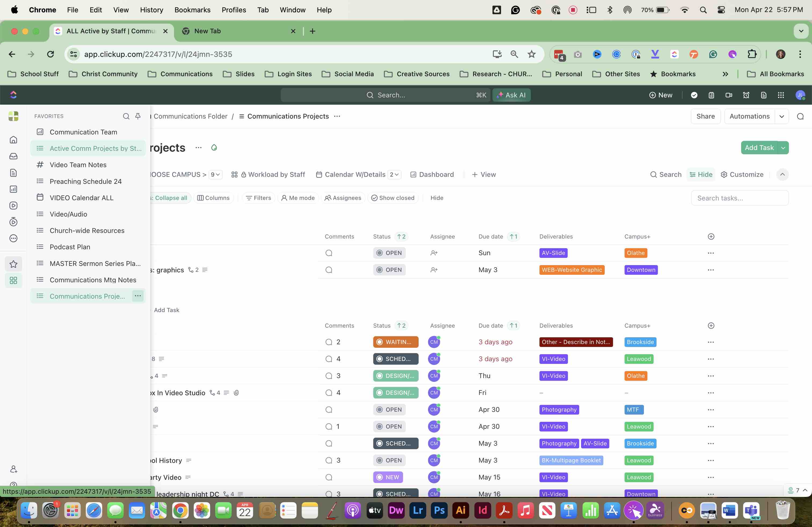The height and width of the screenshot is (527, 812).
Task: Click the Search tasks input field
Action: pyautogui.click(x=740, y=198)
